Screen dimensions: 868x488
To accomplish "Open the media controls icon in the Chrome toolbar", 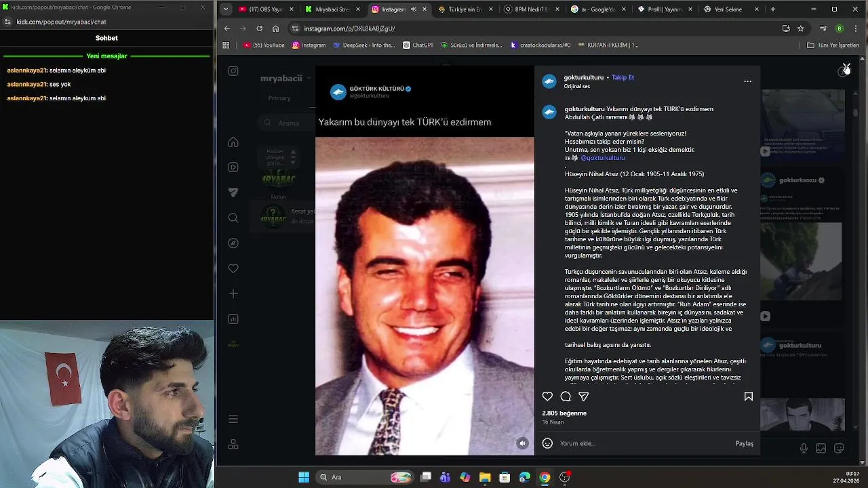I will click(823, 28).
